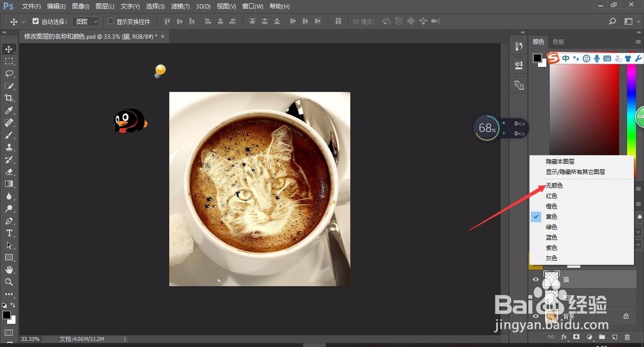
Task: Open the extra tools ellipsis menu
Action: (x=8, y=294)
